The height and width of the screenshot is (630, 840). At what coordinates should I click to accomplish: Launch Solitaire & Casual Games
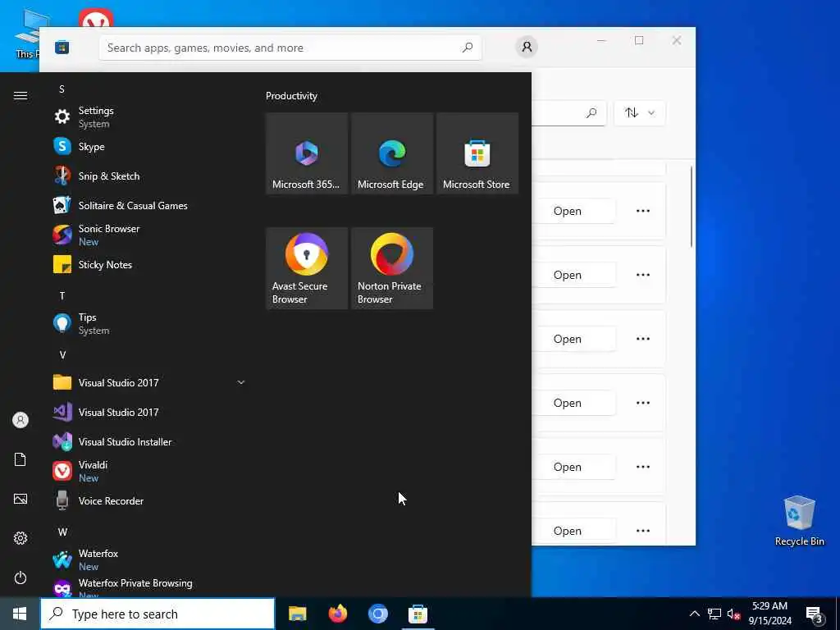point(148,205)
